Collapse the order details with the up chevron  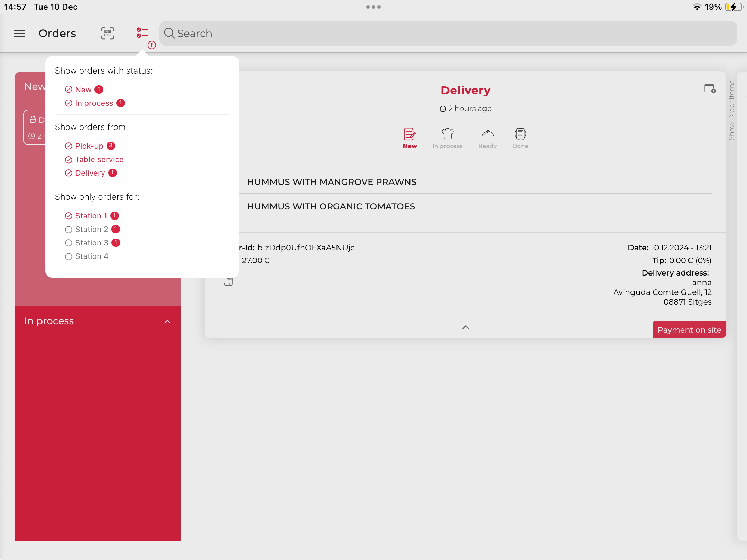tap(465, 327)
